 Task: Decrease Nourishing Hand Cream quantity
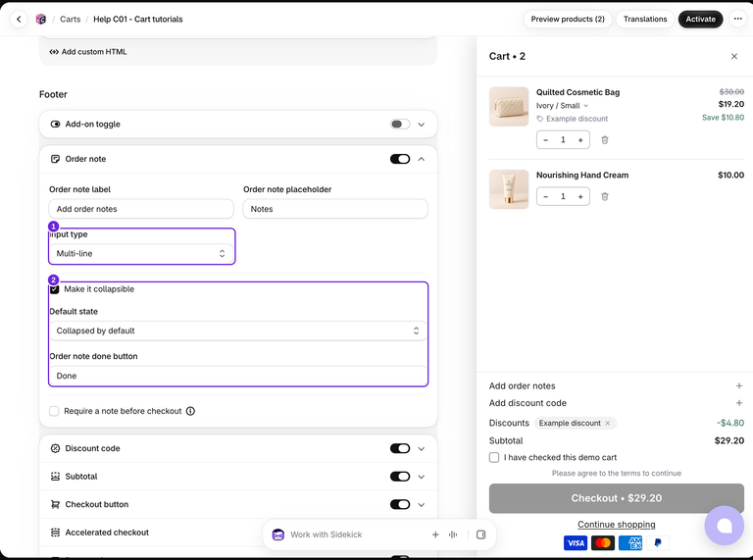(545, 196)
